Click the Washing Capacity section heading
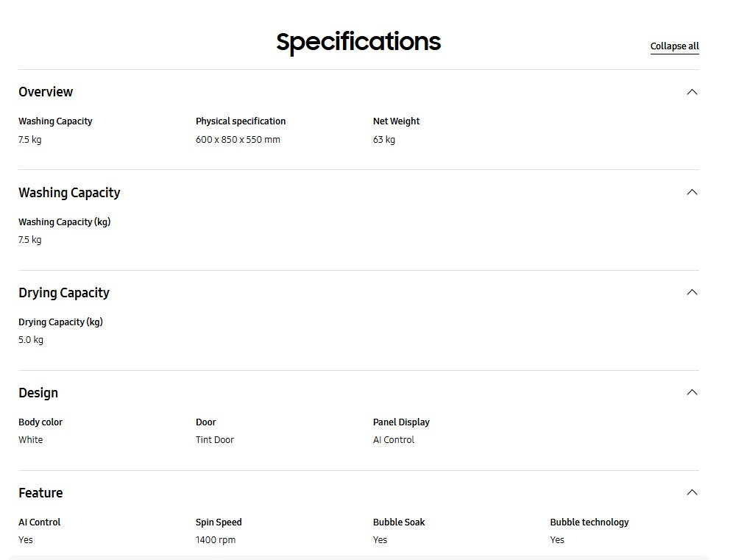This screenshot has width=733, height=560. (x=69, y=193)
